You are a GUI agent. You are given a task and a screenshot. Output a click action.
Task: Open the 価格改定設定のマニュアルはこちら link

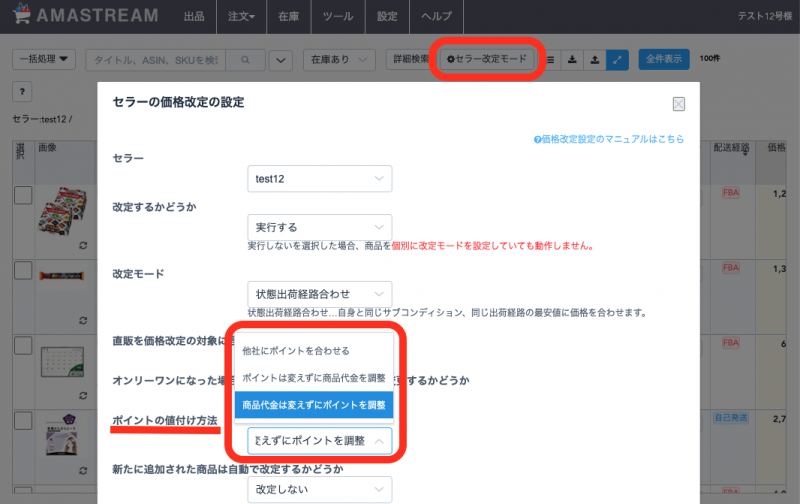tap(609, 139)
